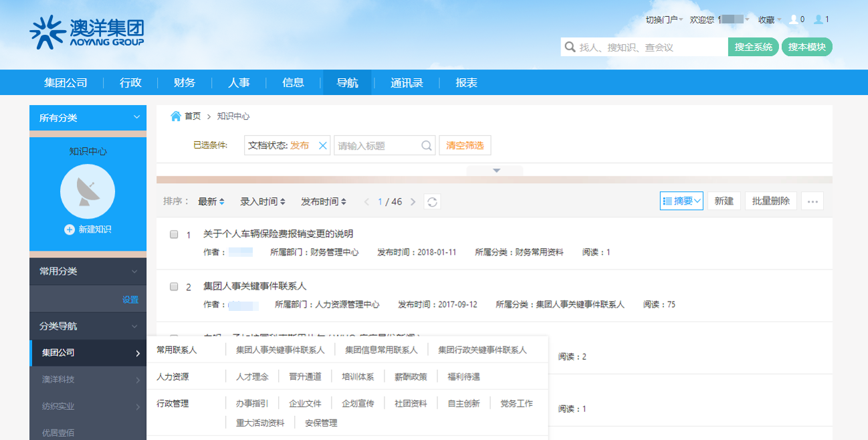
Task: Click the refresh icon beside page counter
Action: coord(433,202)
